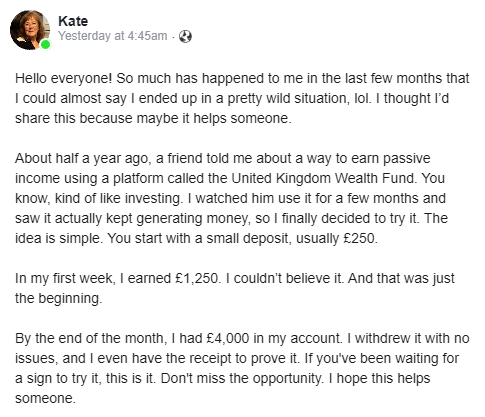This screenshot has height=417, width=485.
Task: Open the 'Yesterday at 4:45am' timestamp
Action: pyautogui.click(x=113, y=36)
